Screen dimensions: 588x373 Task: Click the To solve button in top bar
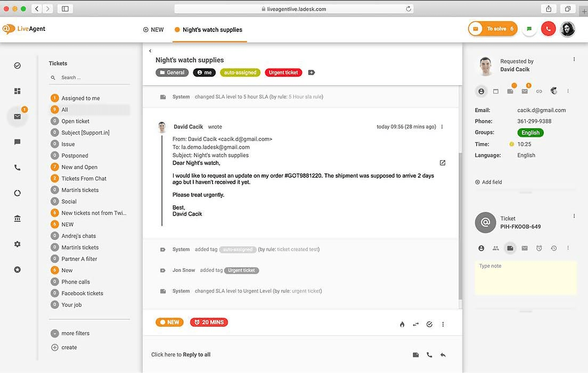(x=492, y=28)
